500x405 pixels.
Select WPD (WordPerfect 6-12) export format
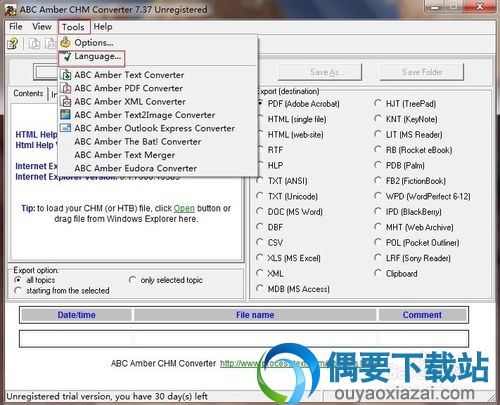pos(423,196)
